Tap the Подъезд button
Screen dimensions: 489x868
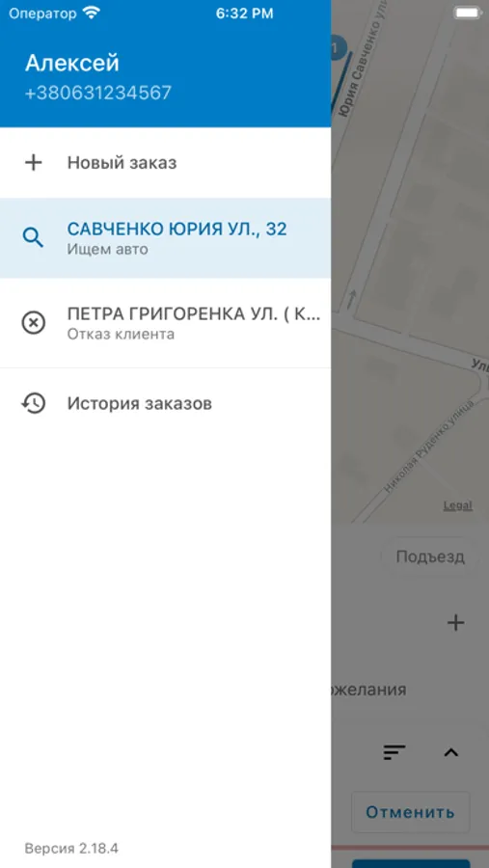pyautogui.click(x=430, y=556)
